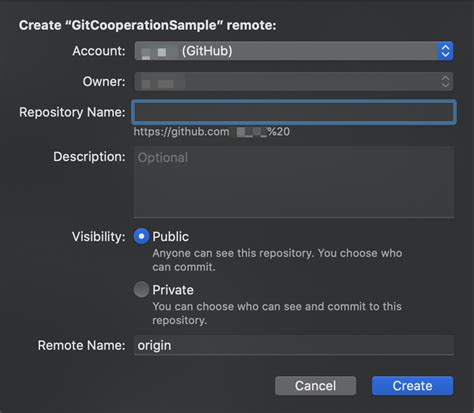Focus the Repository Name text field
The width and height of the screenshot is (474, 413).
(x=294, y=112)
